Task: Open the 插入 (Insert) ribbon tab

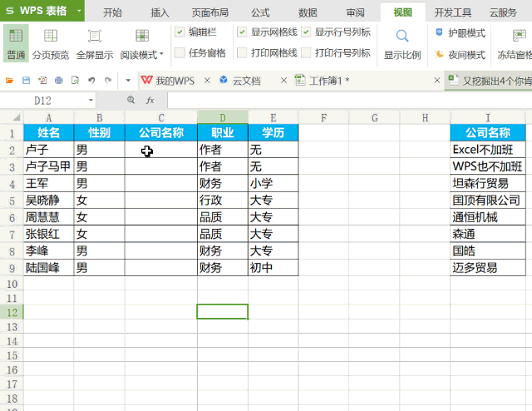Action: (x=160, y=12)
